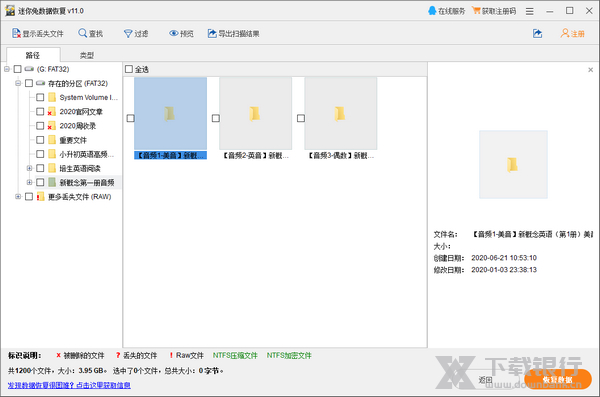Select the 【音频2-英音】 folder thumbnail

tap(256, 113)
